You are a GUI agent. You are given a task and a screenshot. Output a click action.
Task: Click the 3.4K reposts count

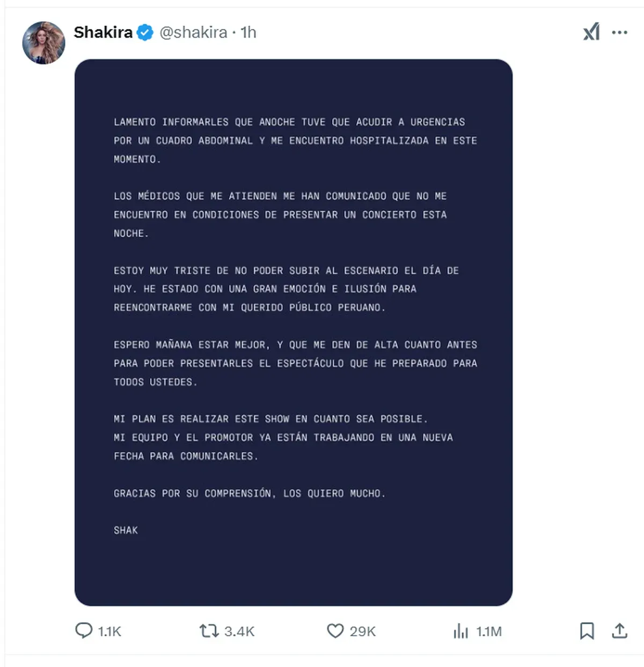pos(239,632)
